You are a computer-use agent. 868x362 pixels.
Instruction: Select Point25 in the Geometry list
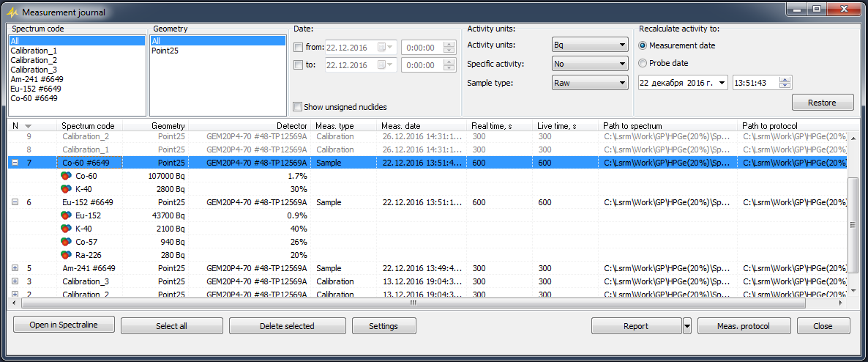tap(165, 51)
